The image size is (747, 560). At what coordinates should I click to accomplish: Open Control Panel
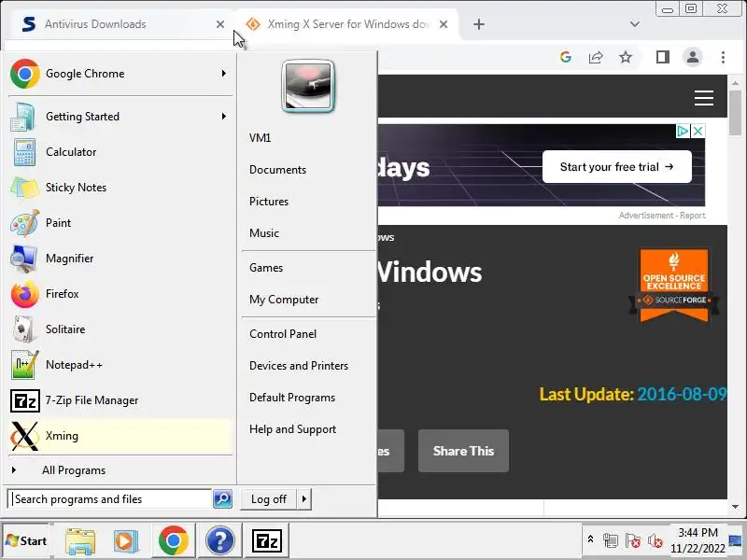pyautogui.click(x=283, y=334)
